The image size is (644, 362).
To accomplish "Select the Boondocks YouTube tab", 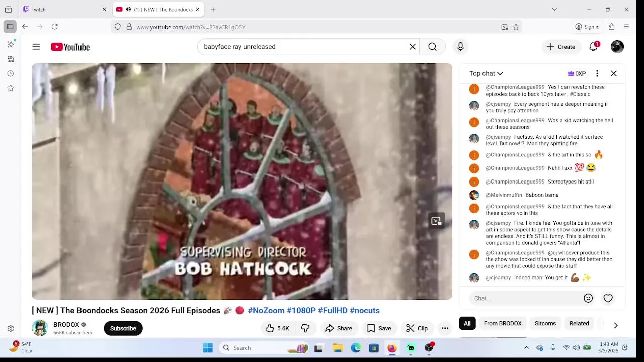I will 158,10.
